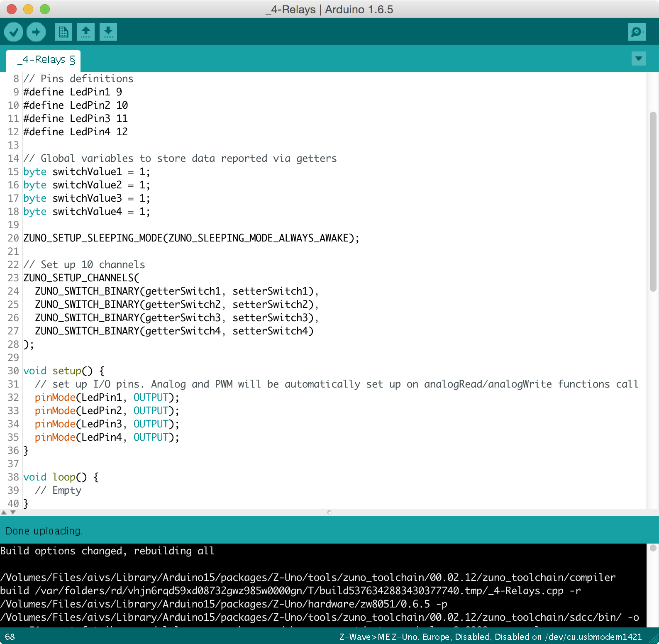Click the 'Done uploading.' status message
Image resolution: width=659 pixels, height=644 pixels.
tap(44, 531)
